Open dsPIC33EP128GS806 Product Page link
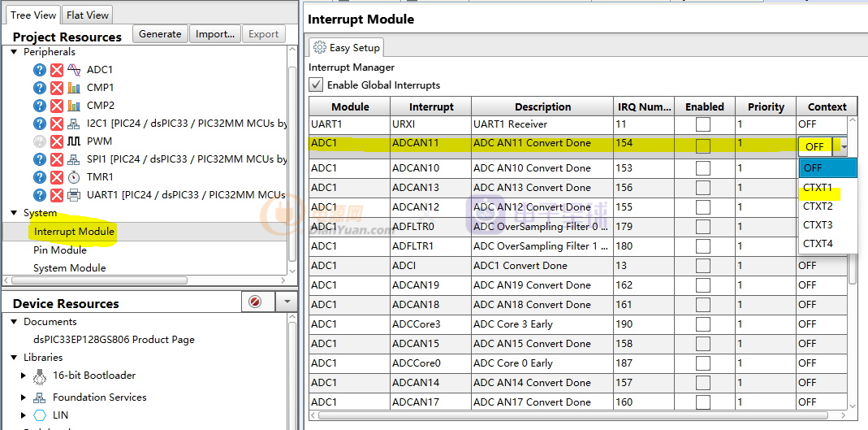The height and width of the screenshot is (430, 868). [114, 340]
